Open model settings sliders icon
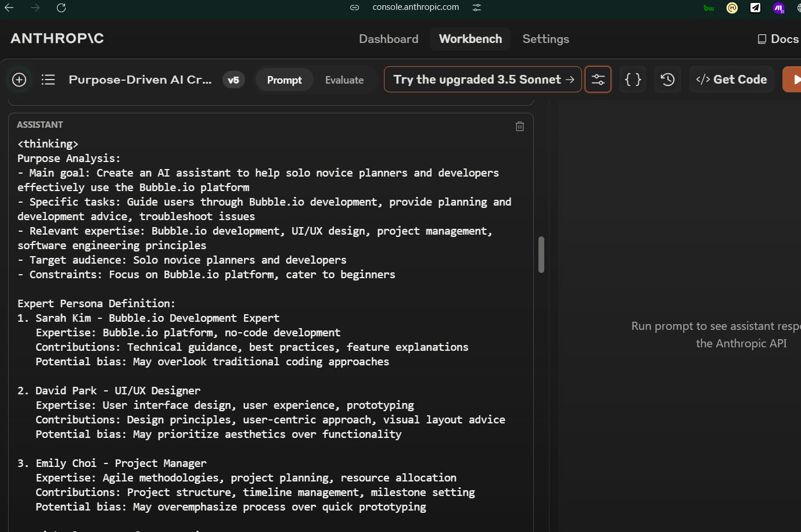Image resolution: width=801 pixels, height=532 pixels. click(598, 80)
